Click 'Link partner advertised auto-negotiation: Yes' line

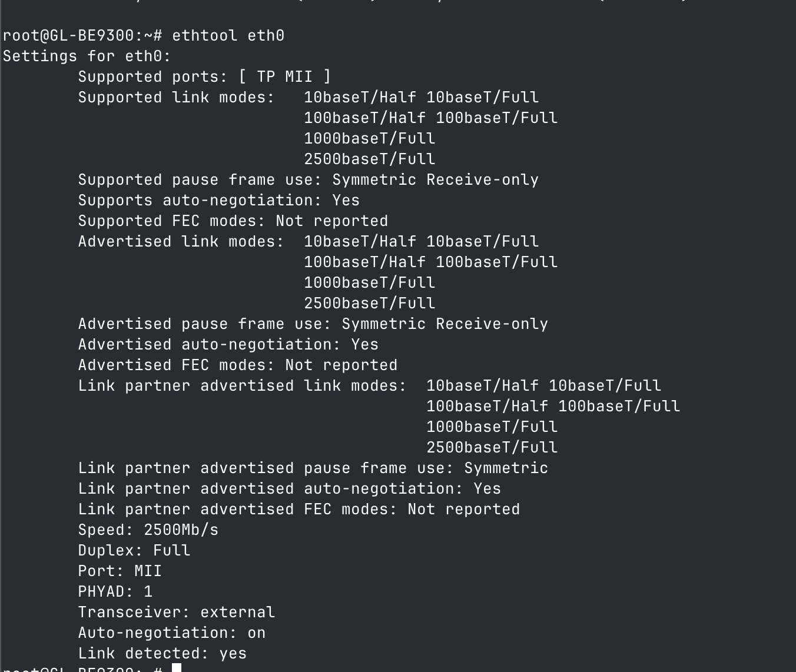(289, 489)
